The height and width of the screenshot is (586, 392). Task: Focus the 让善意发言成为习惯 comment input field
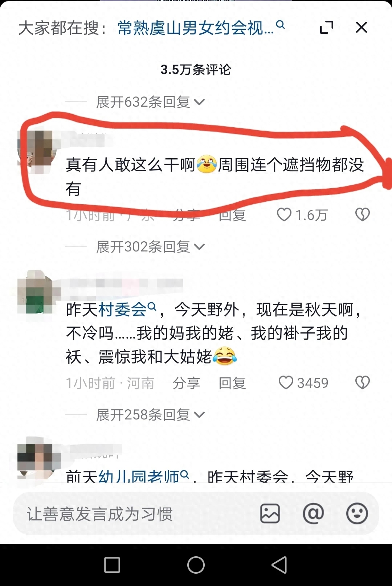[134, 514]
